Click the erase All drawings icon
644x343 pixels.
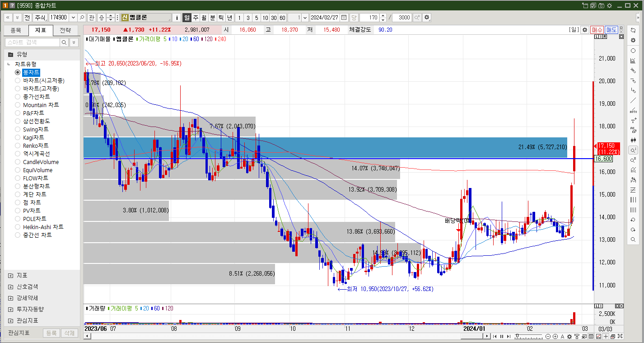[x=633, y=130]
